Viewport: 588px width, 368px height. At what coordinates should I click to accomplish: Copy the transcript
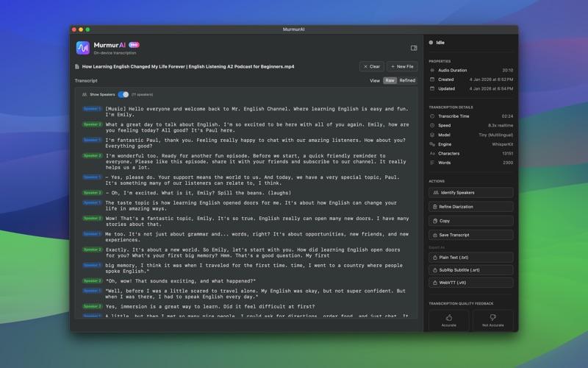click(x=471, y=221)
